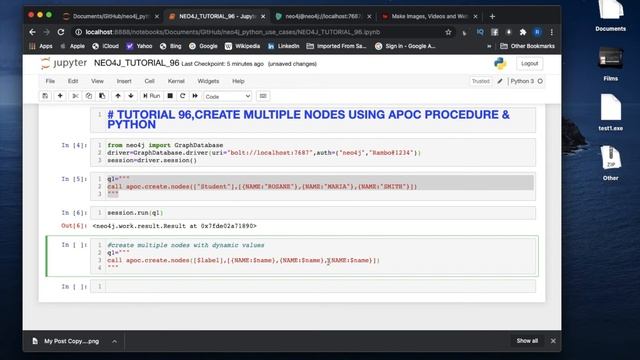Open the Edit menu
Viewport: 640px width, 360px height.
[73, 81]
